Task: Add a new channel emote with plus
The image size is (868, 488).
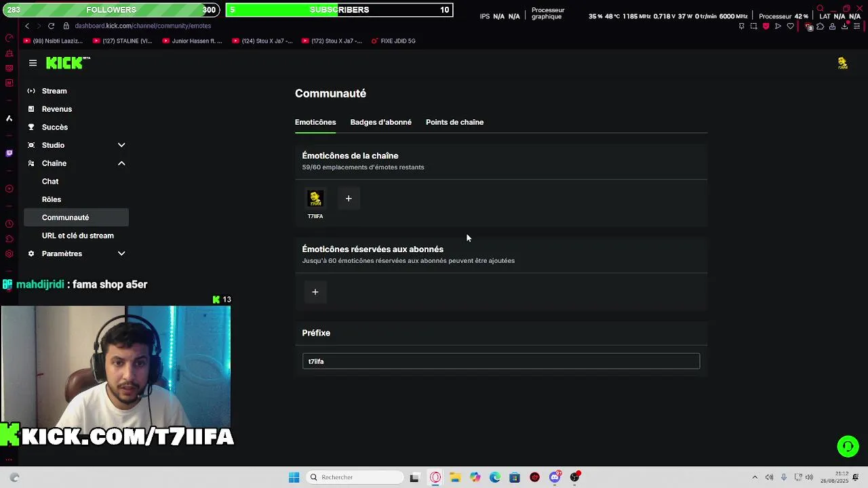Action: [x=349, y=199]
